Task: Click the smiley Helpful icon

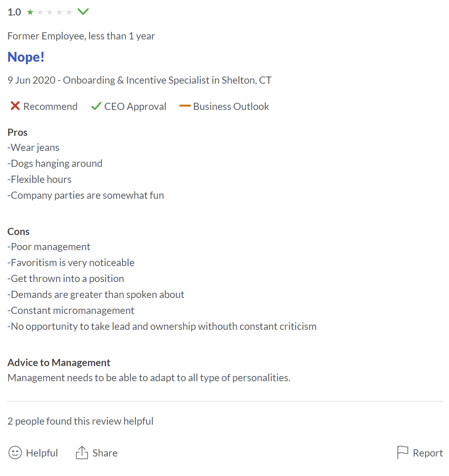Action: 15,452
